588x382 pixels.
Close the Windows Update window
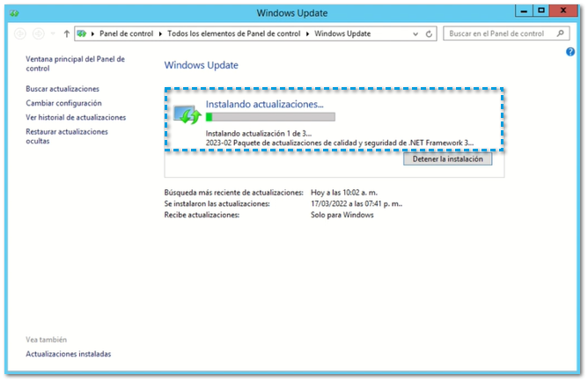pyautogui.click(x=563, y=11)
